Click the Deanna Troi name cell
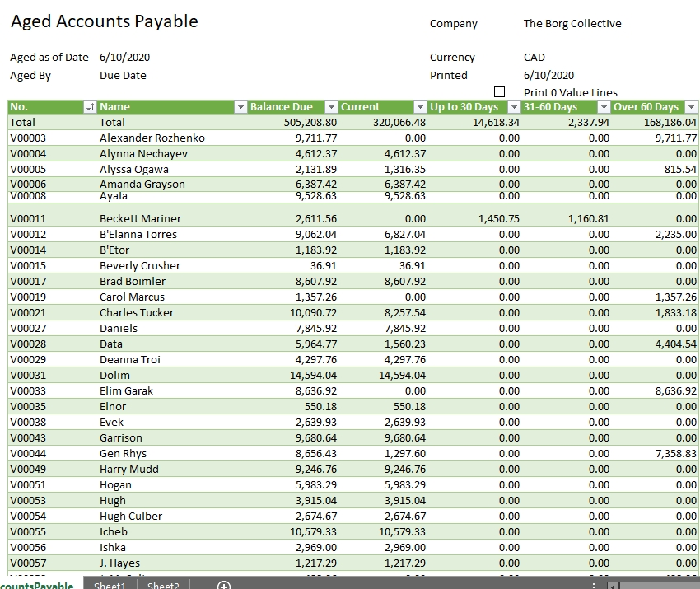The image size is (700, 589). point(130,359)
